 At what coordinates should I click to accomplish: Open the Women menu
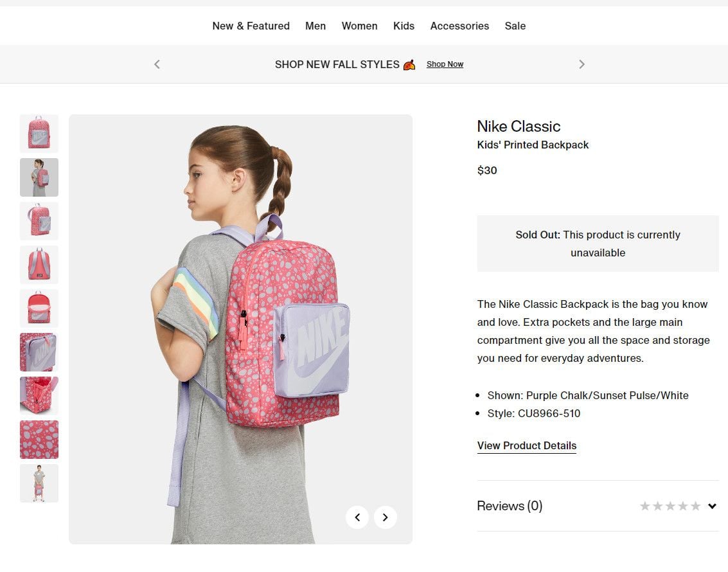(359, 26)
